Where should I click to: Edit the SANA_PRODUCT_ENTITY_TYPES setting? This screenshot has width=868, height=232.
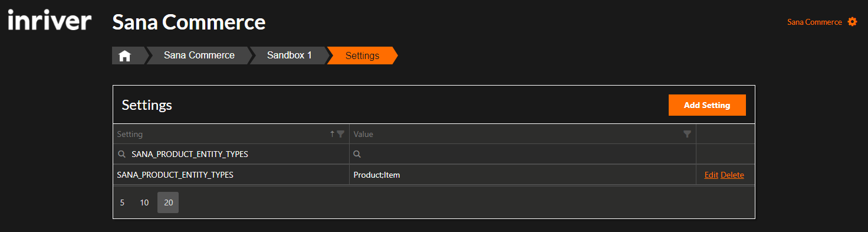point(711,175)
